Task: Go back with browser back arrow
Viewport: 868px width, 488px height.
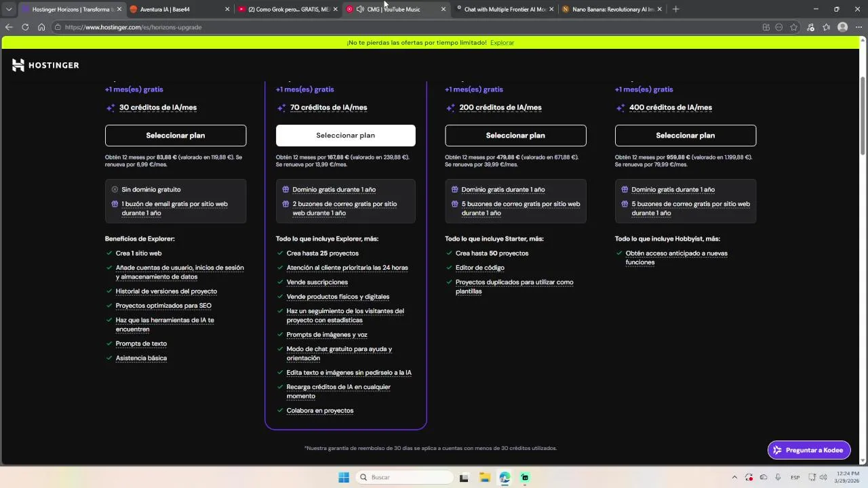Action: [9, 27]
